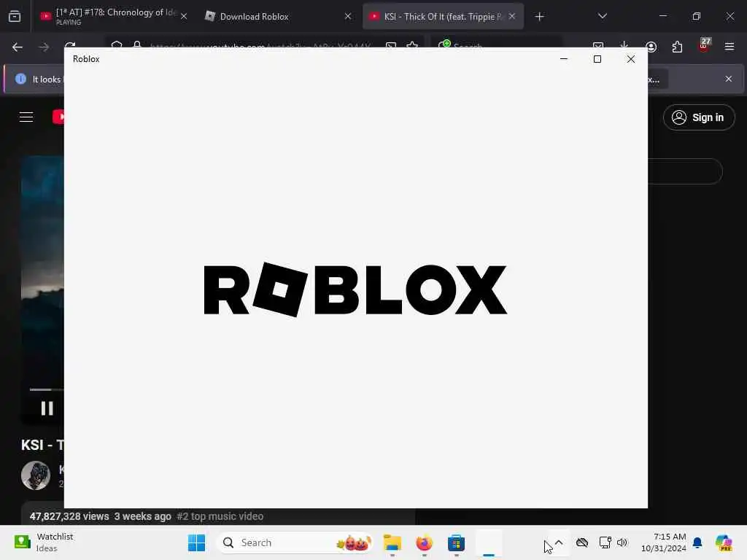Screen dimensions: 747x560
Task: Switch to Firefox in the taskbar
Action: pyautogui.click(x=424, y=542)
